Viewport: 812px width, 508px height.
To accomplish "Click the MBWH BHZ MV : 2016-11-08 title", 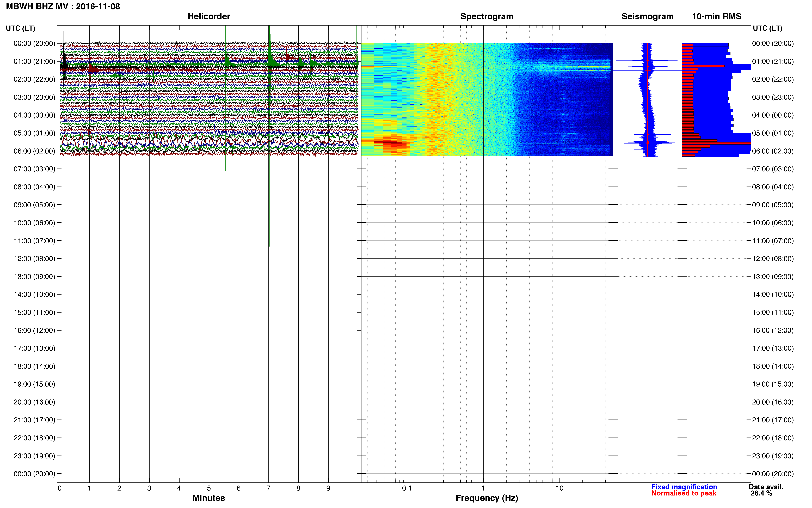I will pos(63,6).
